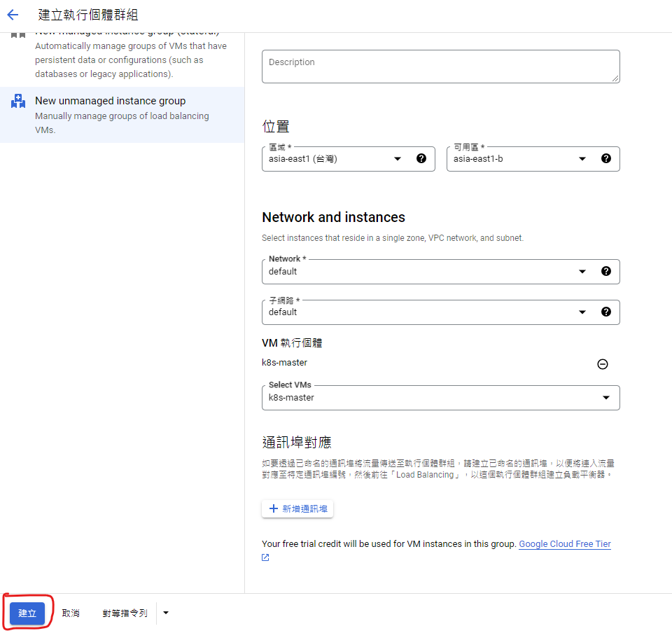
Task: Open help for the 子網路 field
Action: 605,312
